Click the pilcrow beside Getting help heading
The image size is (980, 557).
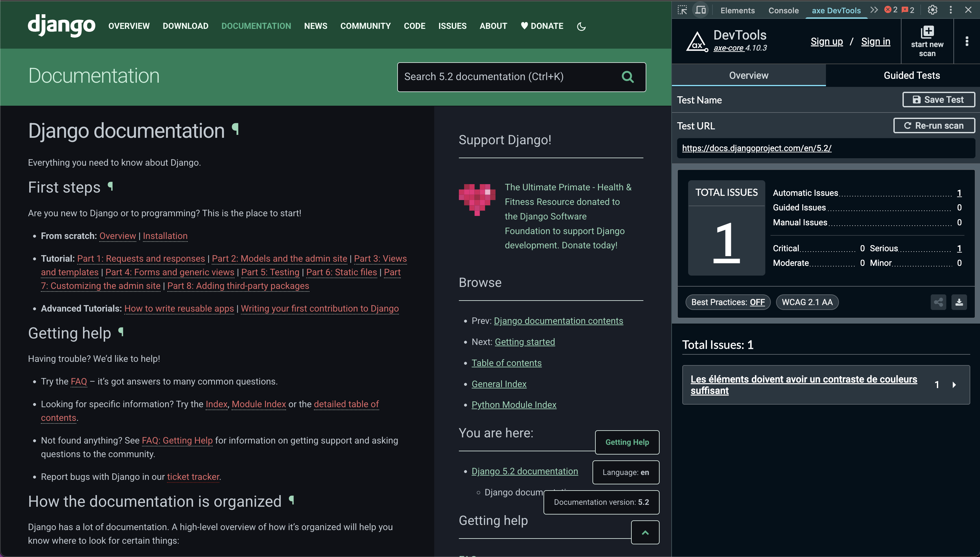(121, 332)
